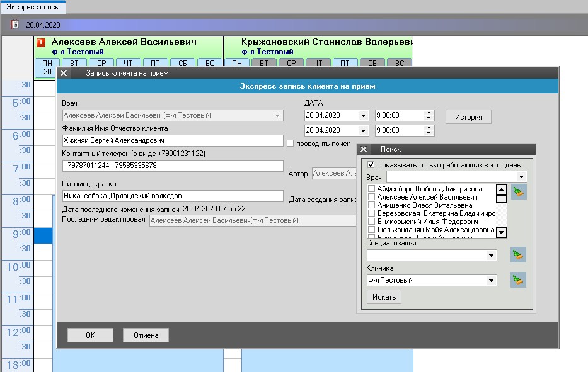The width and height of the screenshot is (588, 372).
Task: Tick the Анищенко Олеся Витальевна checkbox
Action: pyautogui.click(x=372, y=205)
